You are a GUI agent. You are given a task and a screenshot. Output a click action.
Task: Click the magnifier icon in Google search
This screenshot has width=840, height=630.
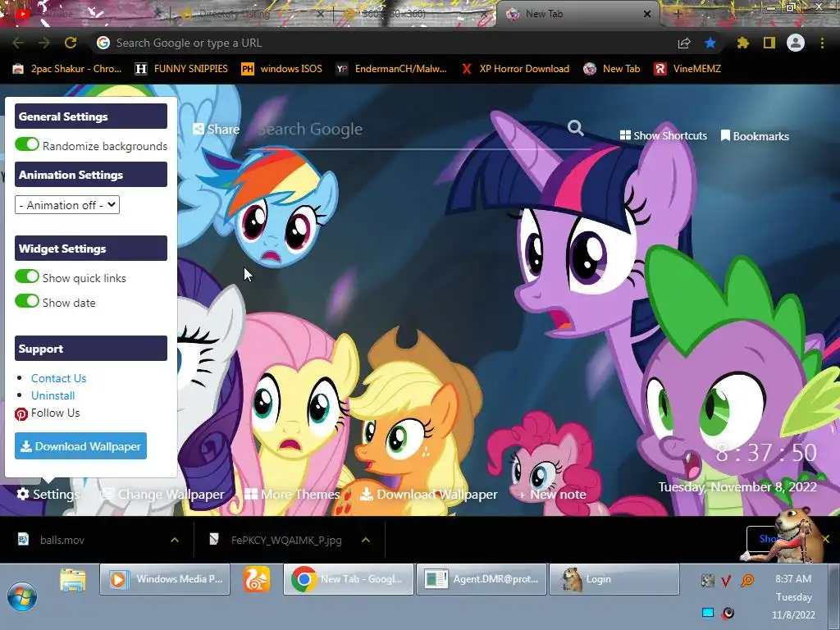click(575, 127)
